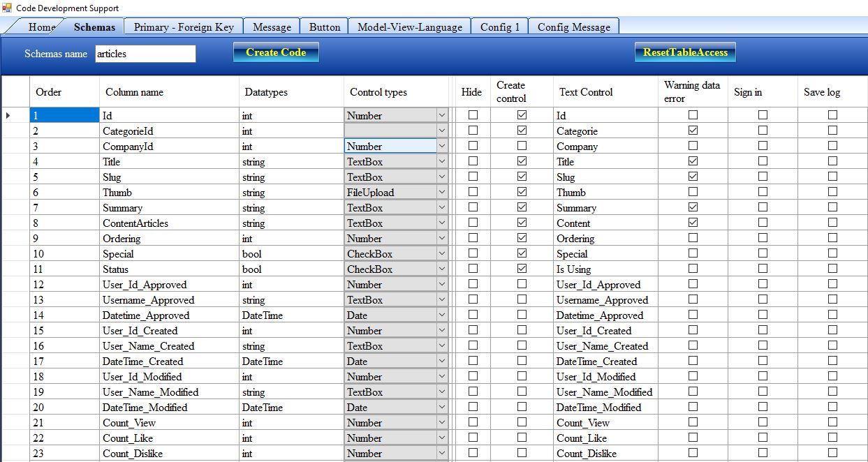Image resolution: width=868 pixels, height=462 pixels.
Task: Expand Control types dropdown for Special row
Action: coord(441,253)
